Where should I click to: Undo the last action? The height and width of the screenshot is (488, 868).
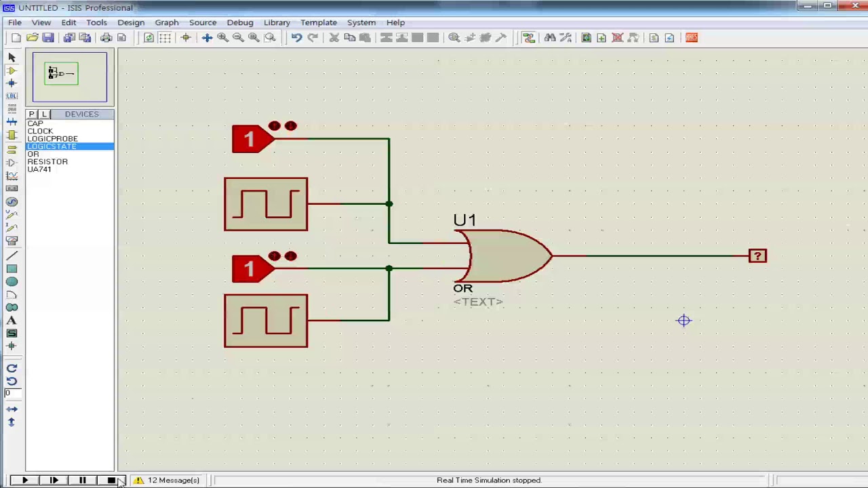tap(296, 38)
